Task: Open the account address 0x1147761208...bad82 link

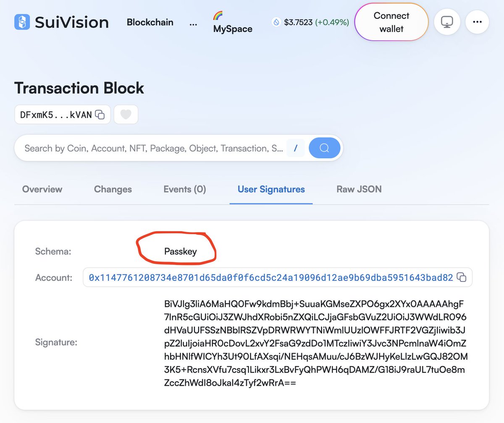Action: 271,277
